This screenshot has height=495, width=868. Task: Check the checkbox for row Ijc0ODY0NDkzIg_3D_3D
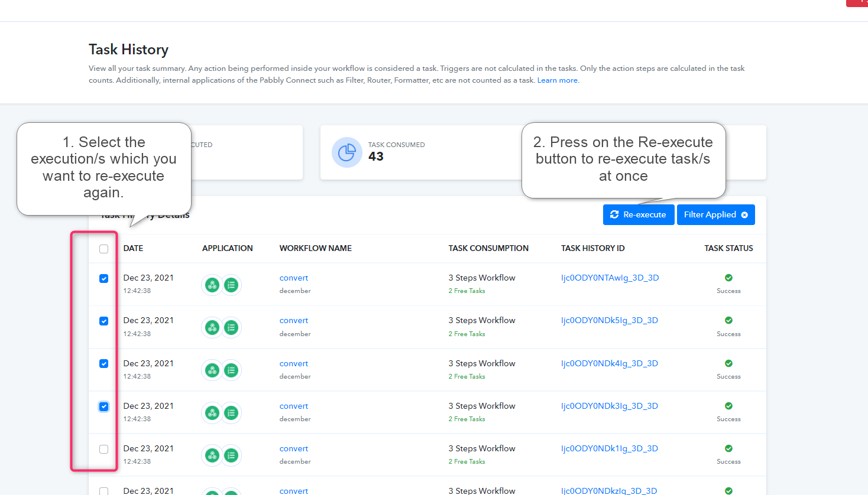click(x=104, y=491)
